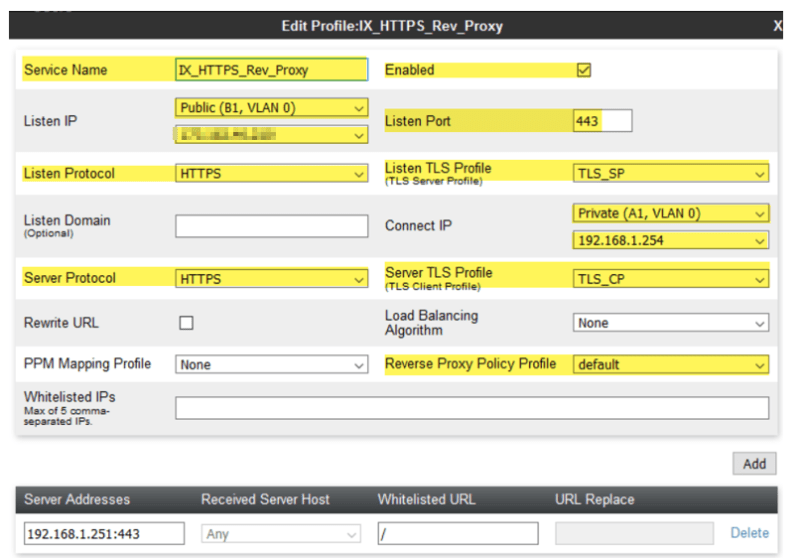The image size is (800, 558).
Task: Click the Edit Profile:IX_HTTPS_Rev_Proxy title
Action: 392,26
